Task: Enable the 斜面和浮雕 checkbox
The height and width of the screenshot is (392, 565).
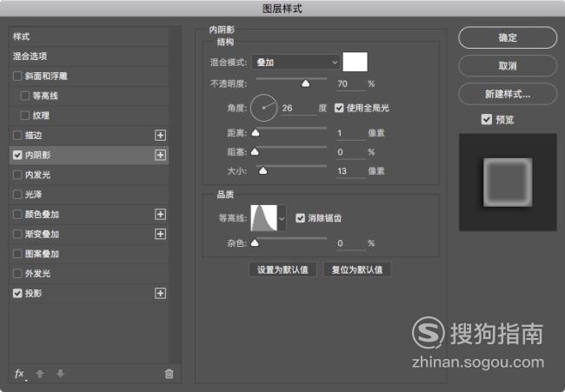Action: (17, 76)
